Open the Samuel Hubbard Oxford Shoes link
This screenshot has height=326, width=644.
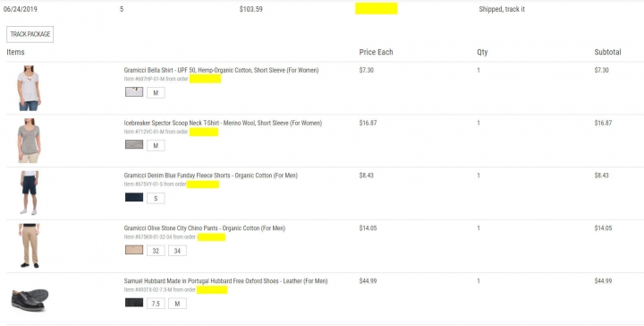tap(226, 281)
